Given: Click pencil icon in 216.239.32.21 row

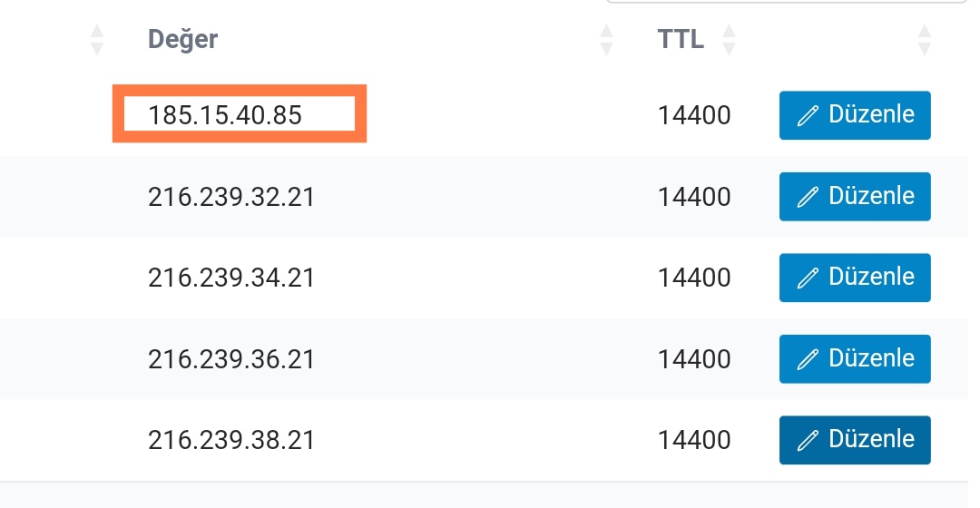Looking at the screenshot, I should (x=808, y=197).
